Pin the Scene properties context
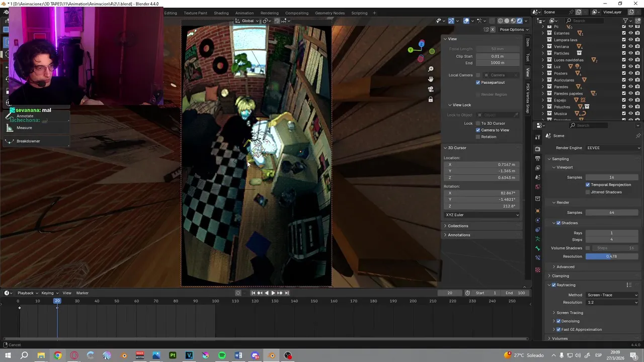The image size is (644, 362). click(638, 136)
